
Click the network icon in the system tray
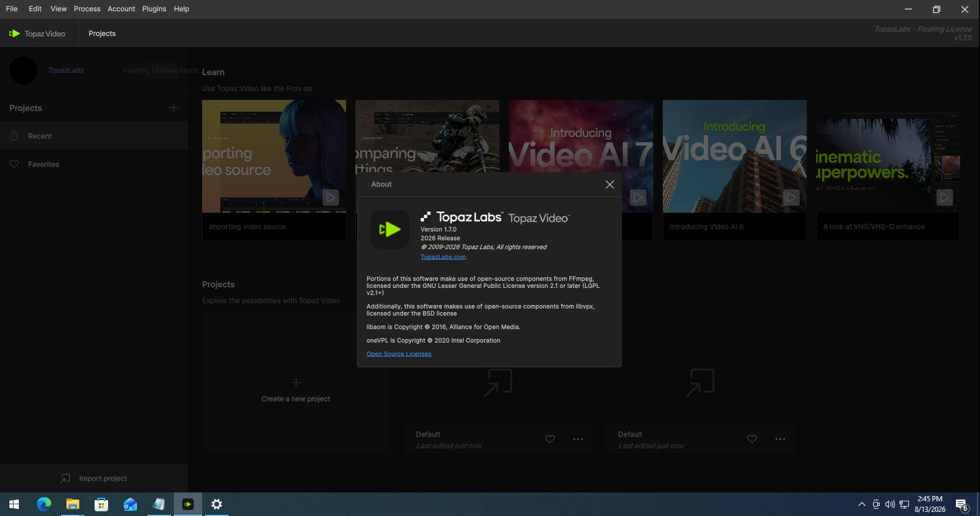904,504
